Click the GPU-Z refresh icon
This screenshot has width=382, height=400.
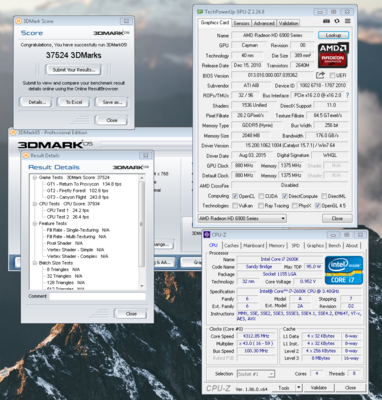pos(337,21)
